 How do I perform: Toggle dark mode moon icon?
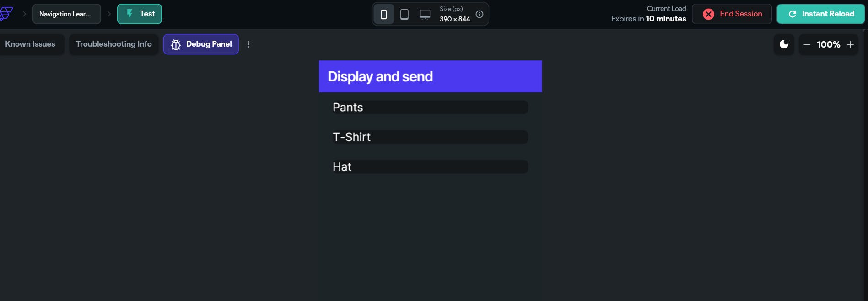point(784,44)
